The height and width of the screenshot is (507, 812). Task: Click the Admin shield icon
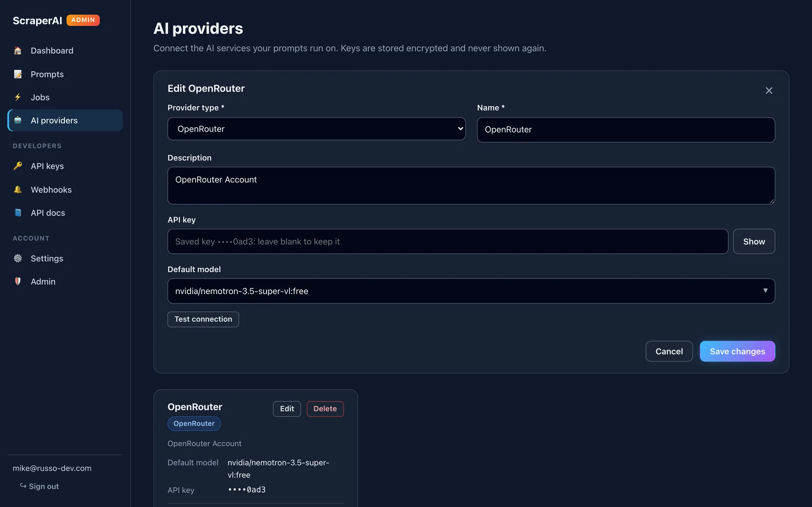18,282
